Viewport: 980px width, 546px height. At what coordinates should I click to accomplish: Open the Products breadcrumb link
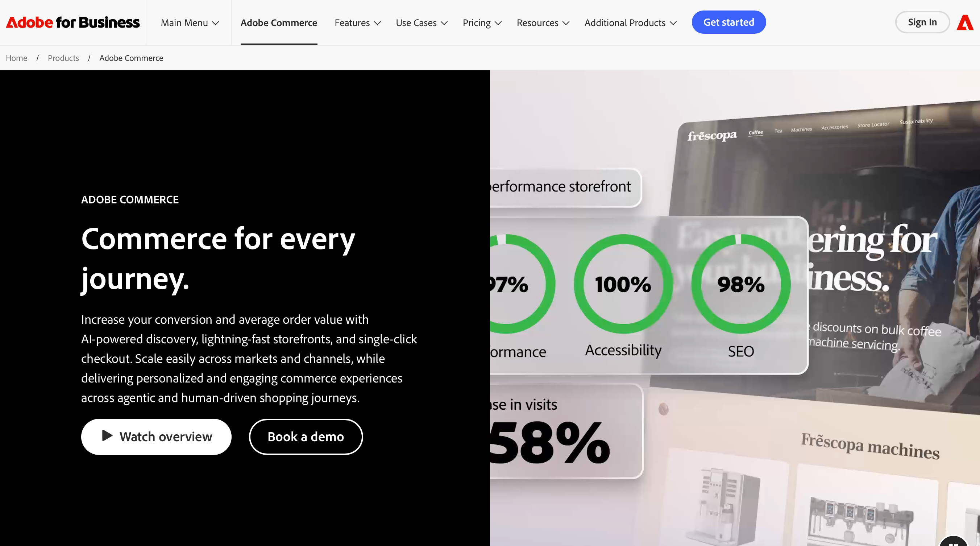(63, 58)
